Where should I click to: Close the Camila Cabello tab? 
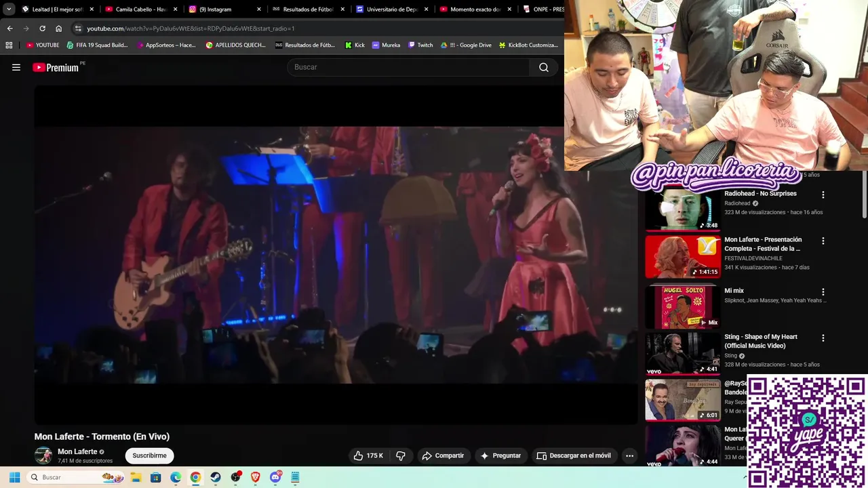[175, 9]
